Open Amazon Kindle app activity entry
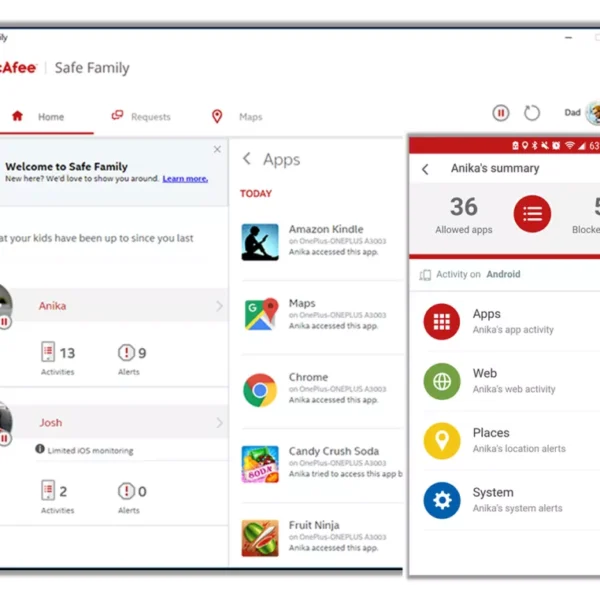Image resolution: width=600 pixels, height=600 pixels. pos(325,230)
